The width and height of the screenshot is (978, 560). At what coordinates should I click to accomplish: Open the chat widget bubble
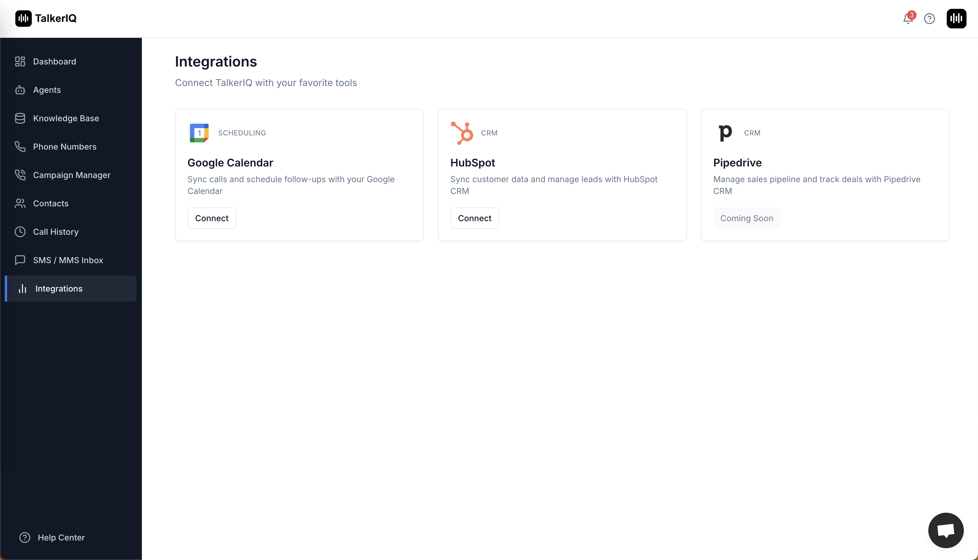pos(946,530)
